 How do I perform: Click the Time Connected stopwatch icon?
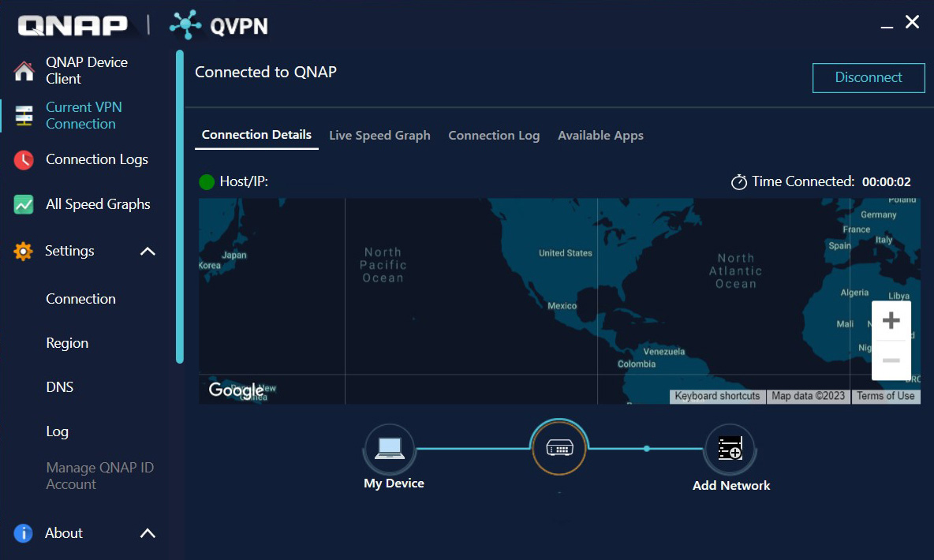(x=738, y=181)
